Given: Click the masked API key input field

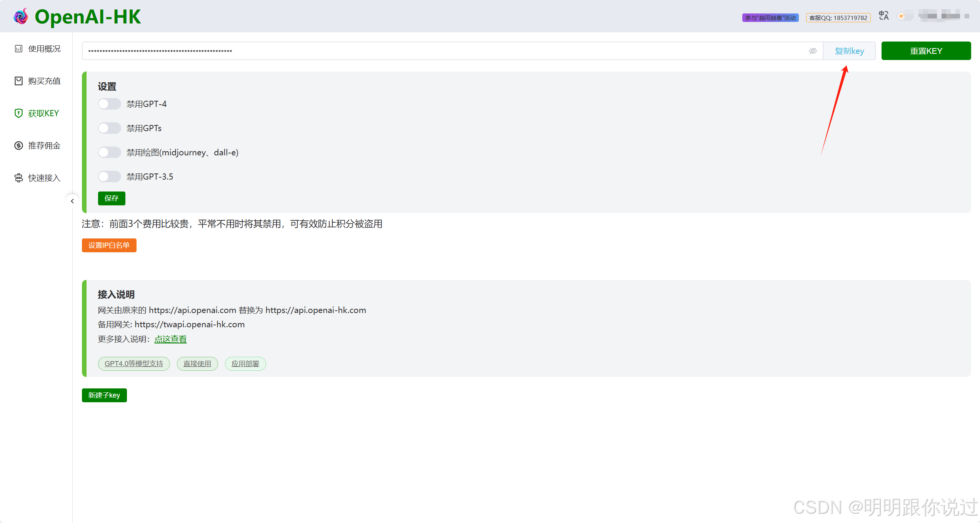Looking at the screenshot, I should [423, 51].
